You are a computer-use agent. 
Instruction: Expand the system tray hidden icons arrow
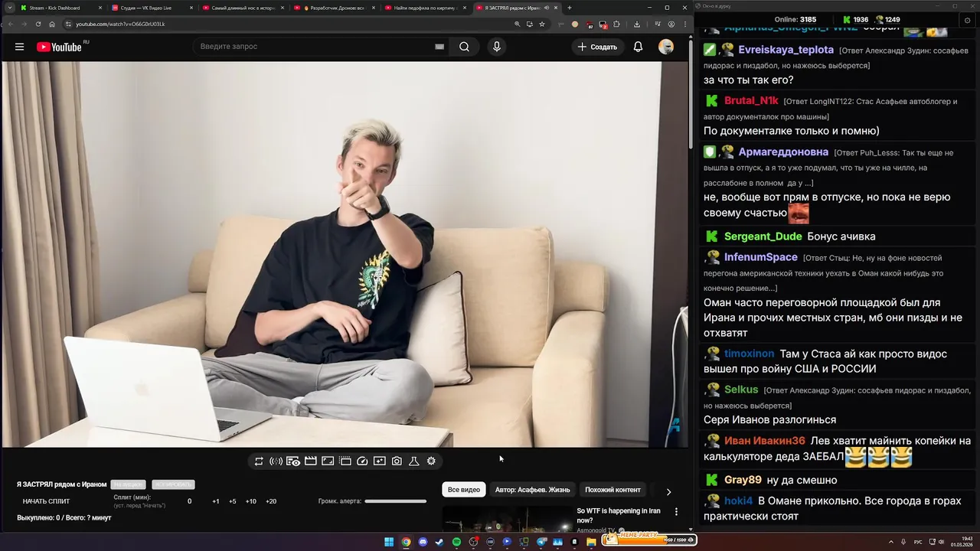click(x=891, y=542)
